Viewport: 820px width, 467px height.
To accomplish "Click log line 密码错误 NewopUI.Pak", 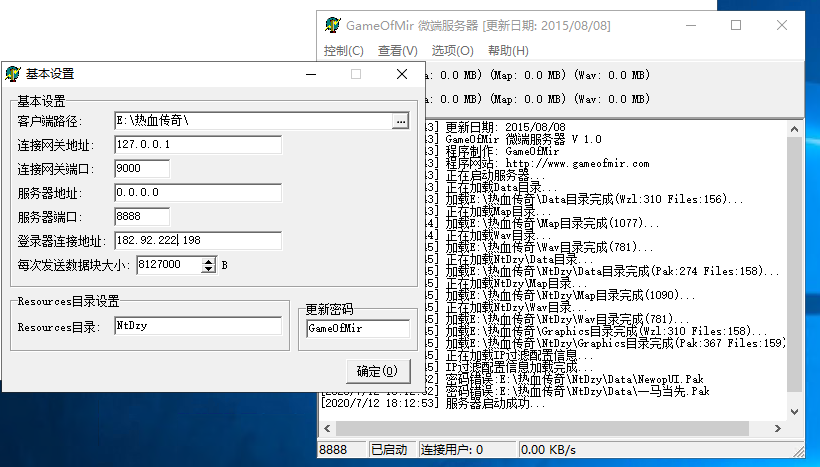I will point(574,379).
